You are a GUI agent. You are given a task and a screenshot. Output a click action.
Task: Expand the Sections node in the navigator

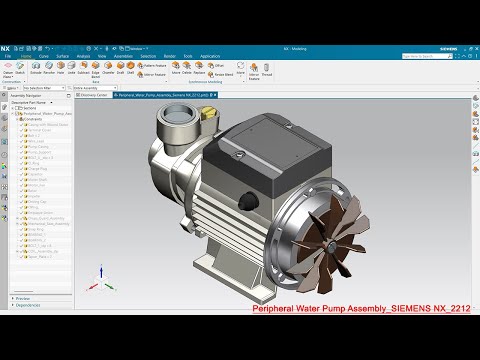(x=13, y=108)
